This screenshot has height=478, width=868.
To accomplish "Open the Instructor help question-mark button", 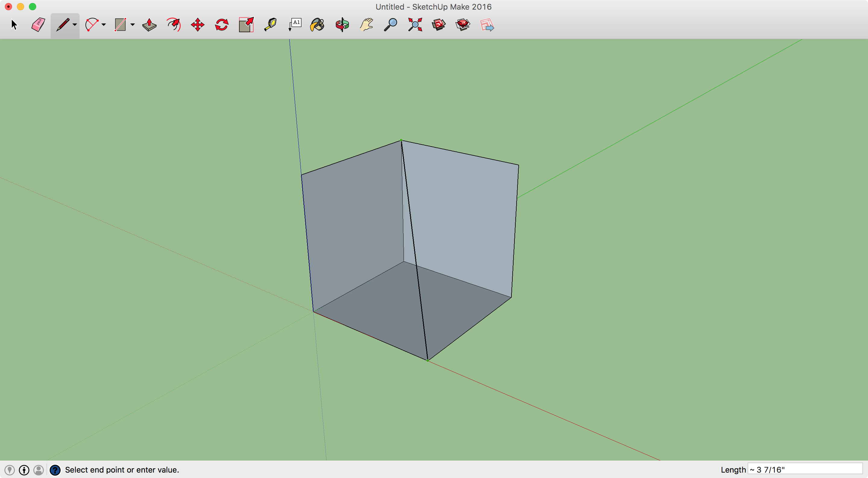I will (x=55, y=470).
